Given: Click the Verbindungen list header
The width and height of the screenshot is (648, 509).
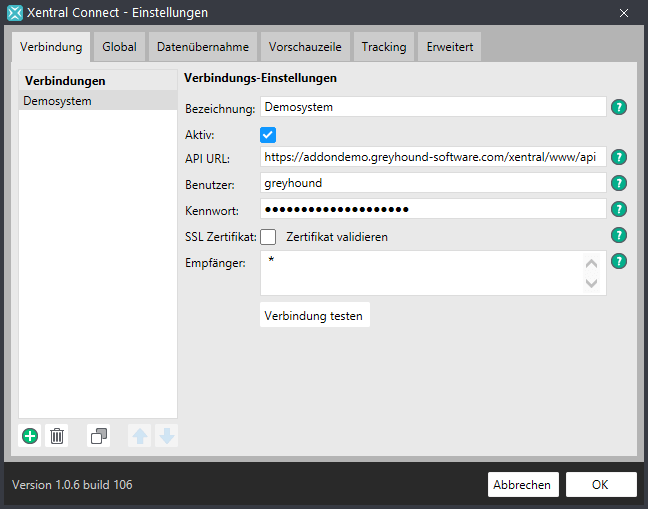Looking at the screenshot, I should 98,81.
